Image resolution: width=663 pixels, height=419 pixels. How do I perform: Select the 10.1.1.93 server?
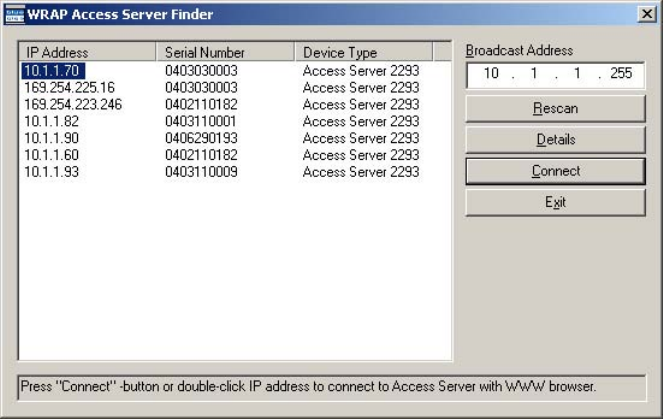(x=51, y=172)
